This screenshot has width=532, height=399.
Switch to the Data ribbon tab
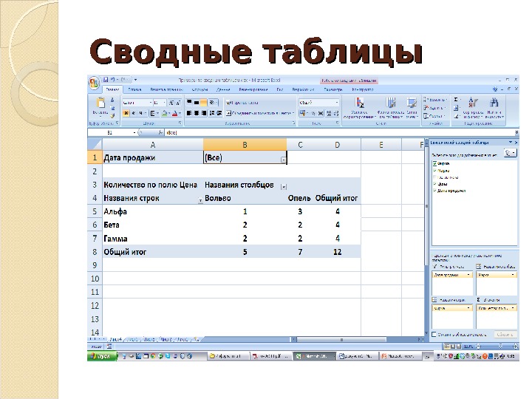click(223, 89)
